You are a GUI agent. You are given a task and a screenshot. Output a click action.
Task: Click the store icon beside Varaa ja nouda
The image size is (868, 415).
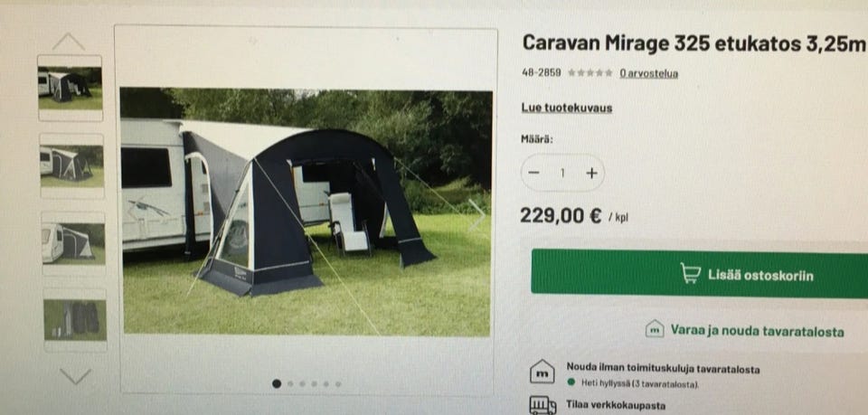pyautogui.click(x=655, y=329)
